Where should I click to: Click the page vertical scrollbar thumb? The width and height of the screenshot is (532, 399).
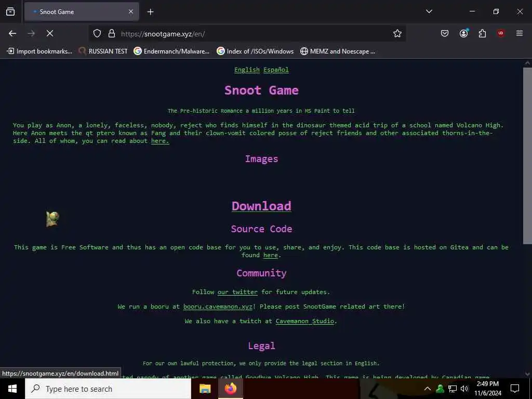coord(527,155)
